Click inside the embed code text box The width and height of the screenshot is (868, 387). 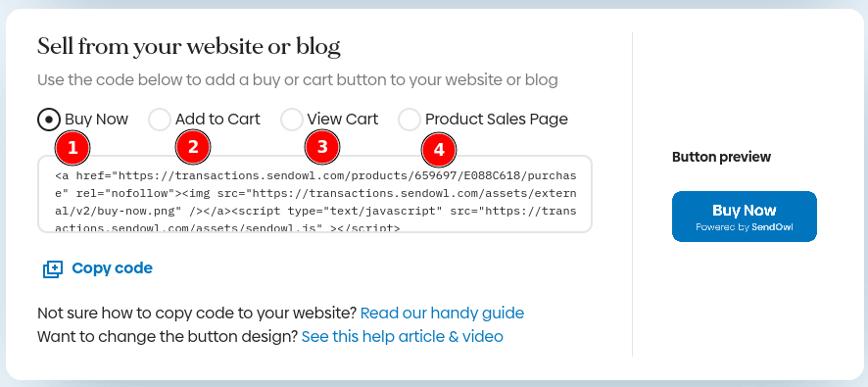point(314,194)
